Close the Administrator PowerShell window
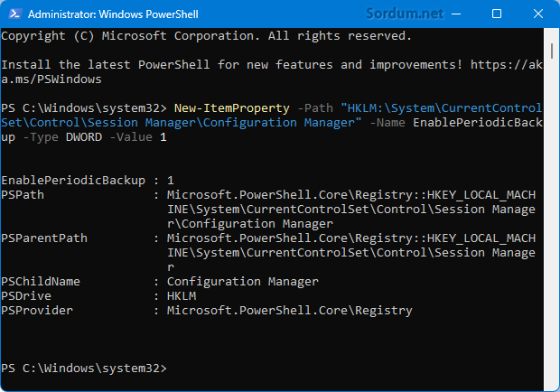560x392 pixels. click(537, 14)
